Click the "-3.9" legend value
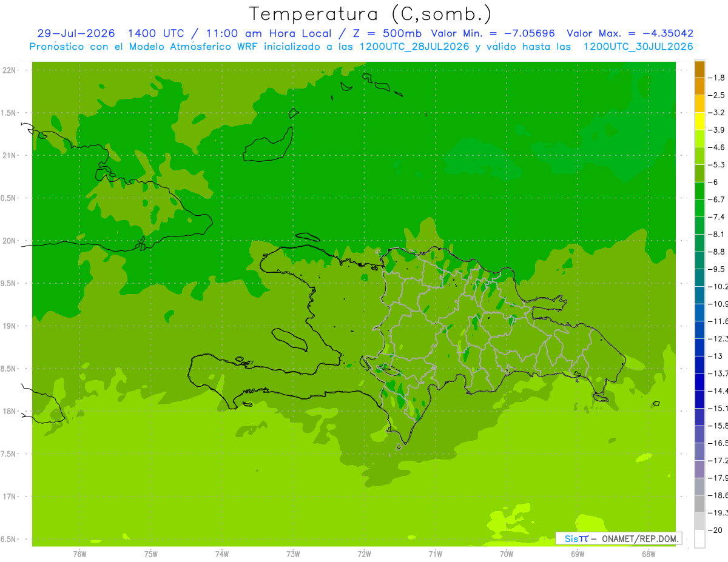Image resolution: width=728 pixels, height=562 pixels. point(716,130)
